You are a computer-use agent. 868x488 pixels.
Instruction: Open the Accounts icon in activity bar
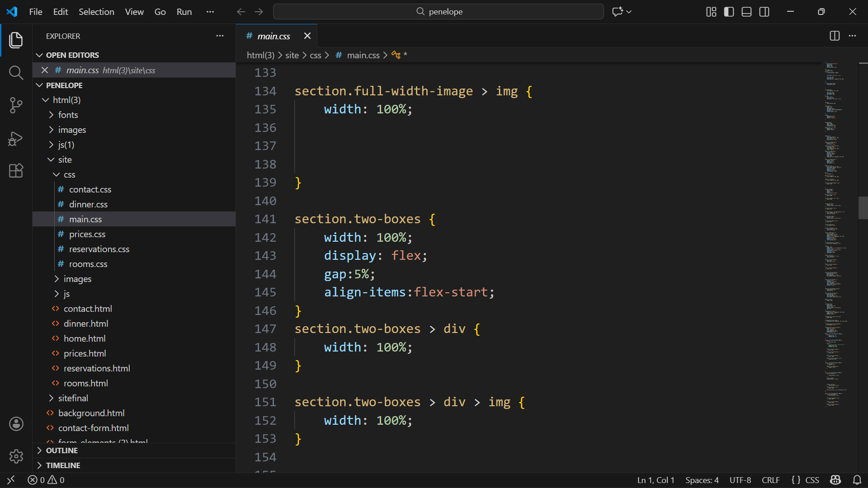pos(16,424)
